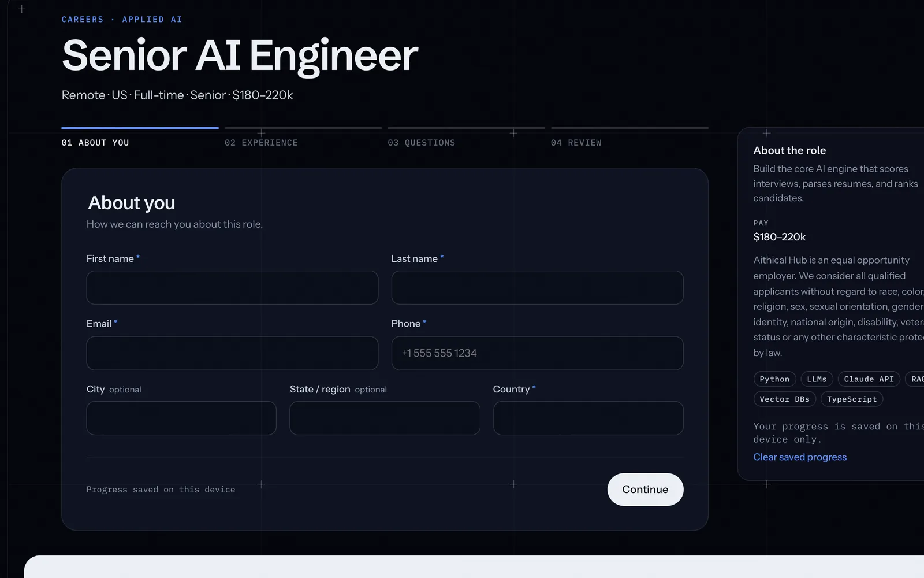Jump to the 03 Questions step

tap(467, 138)
